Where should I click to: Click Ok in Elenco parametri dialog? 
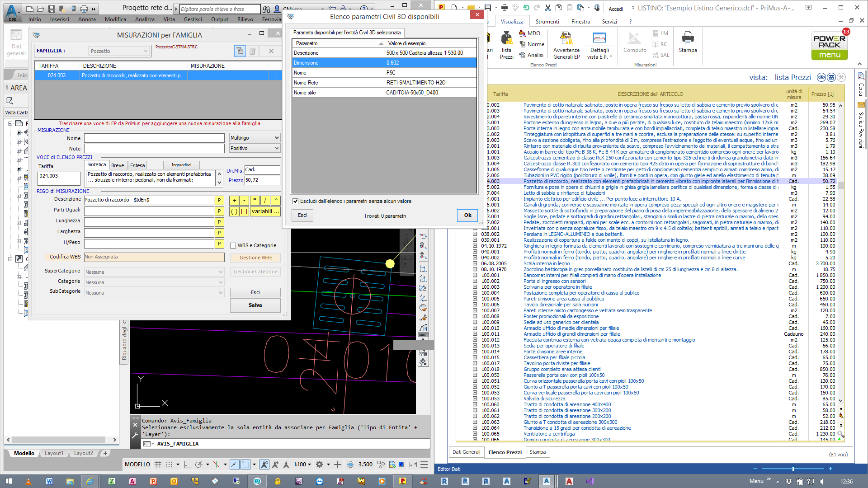(x=467, y=216)
